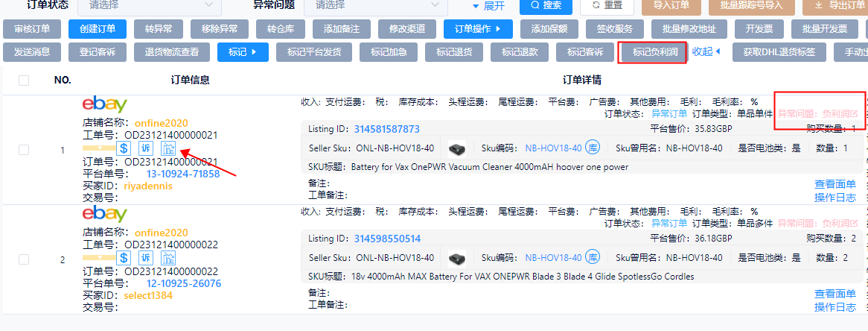Viewport: 868px width, 331px height.
Task: Click eBay logo of second order
Action: (105, 215)
